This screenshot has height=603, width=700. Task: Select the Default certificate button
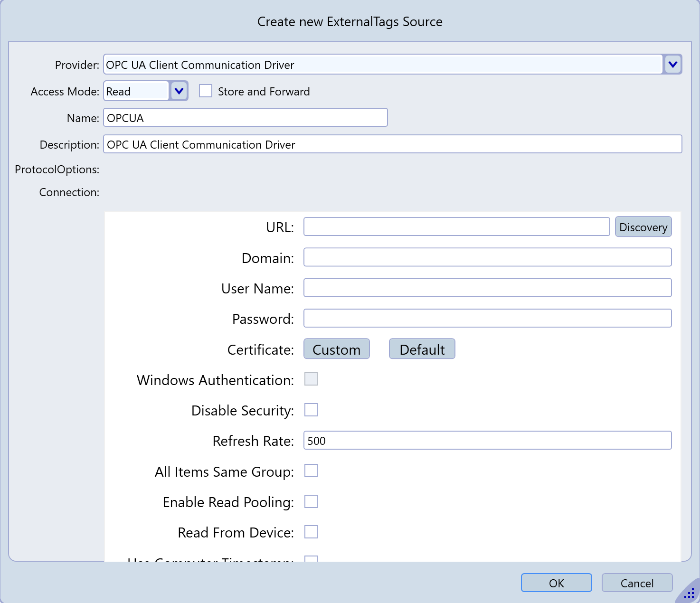pos(422,349)
